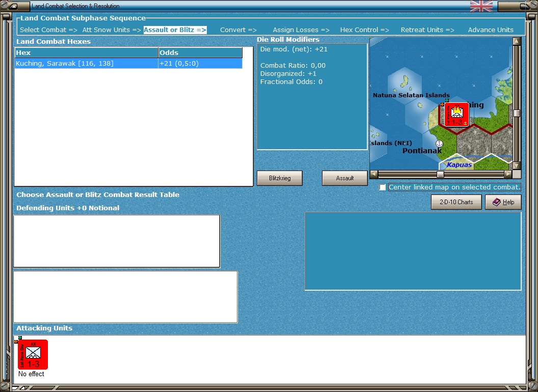
Task: Click the Assault button
Action: [344, 178]
